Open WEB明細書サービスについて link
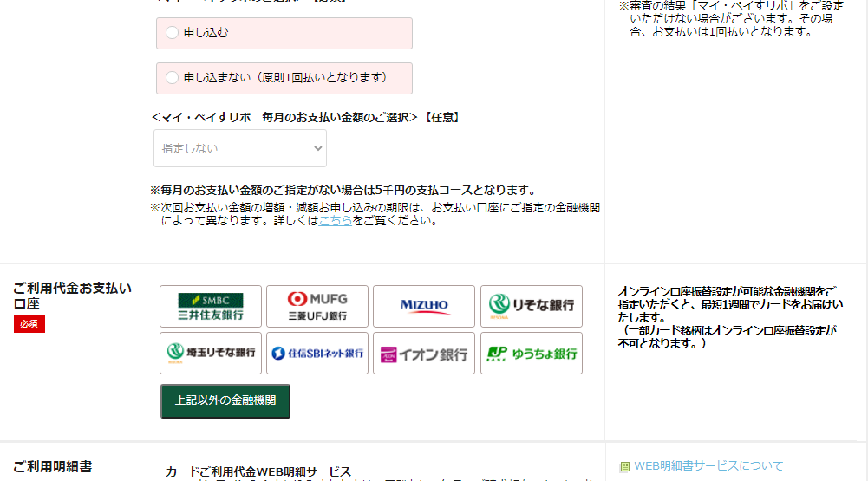 coord(708,466)
